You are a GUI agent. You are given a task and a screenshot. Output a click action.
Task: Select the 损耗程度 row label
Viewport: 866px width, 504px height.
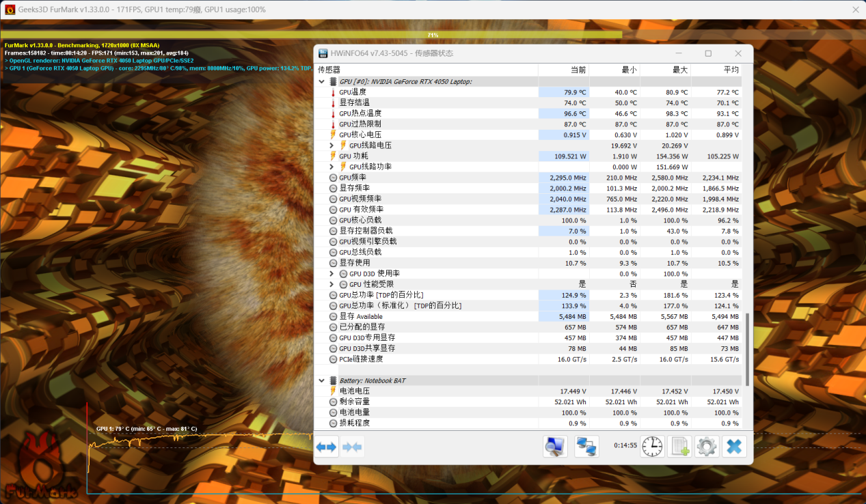point(355,423)
